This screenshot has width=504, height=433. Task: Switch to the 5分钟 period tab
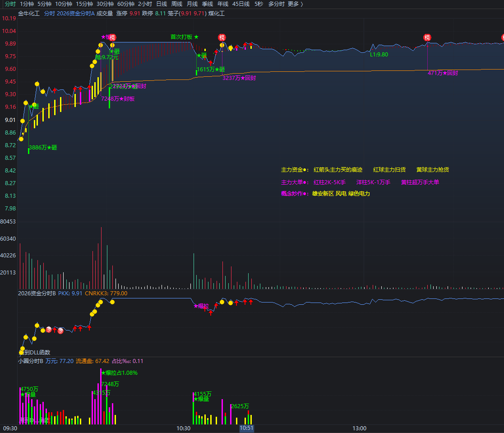44,4
